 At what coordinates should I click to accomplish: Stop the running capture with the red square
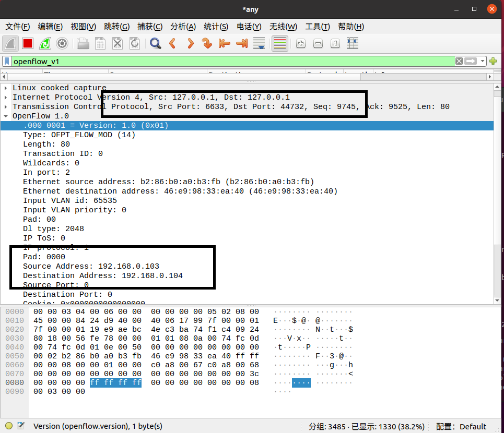tap(28, 43)
